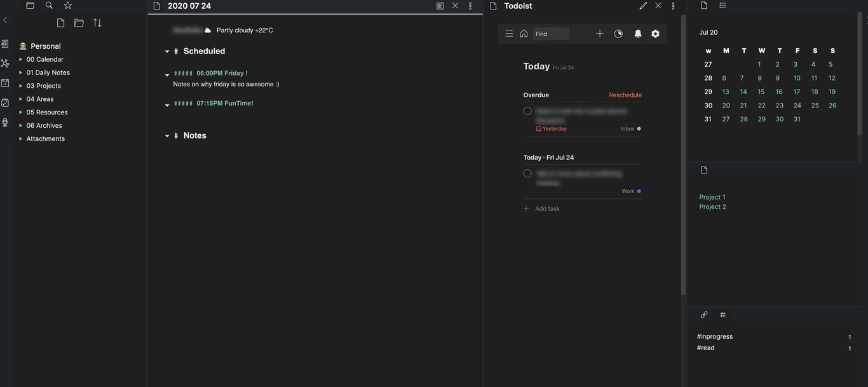Create a new folder in file explorer

79,23
